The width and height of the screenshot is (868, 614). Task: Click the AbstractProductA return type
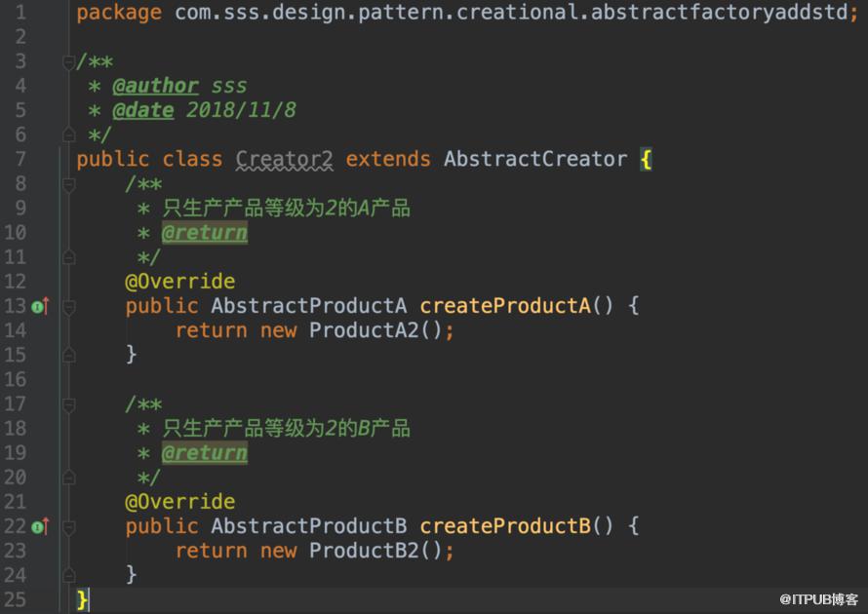pos(309,306)
